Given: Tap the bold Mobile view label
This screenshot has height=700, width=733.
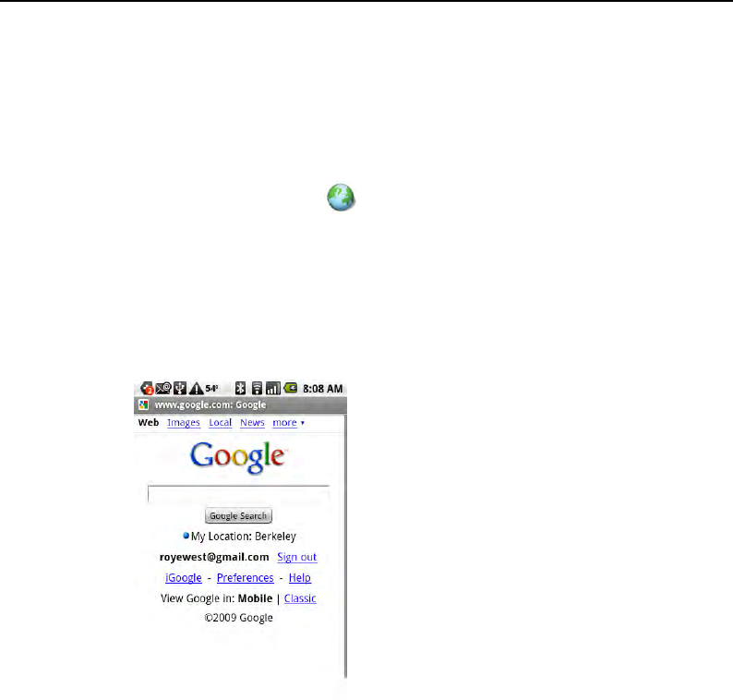Looking at the screenshot, I should tap(255, 598).
